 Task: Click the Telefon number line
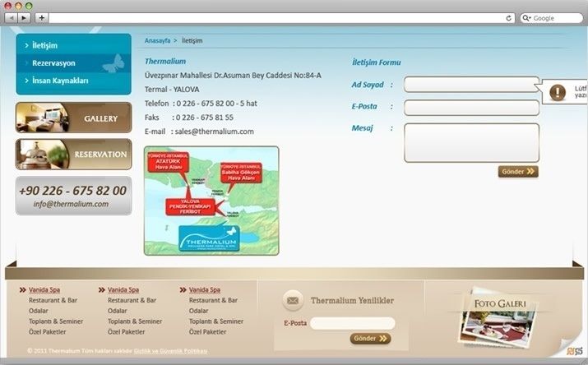[201, 104]
